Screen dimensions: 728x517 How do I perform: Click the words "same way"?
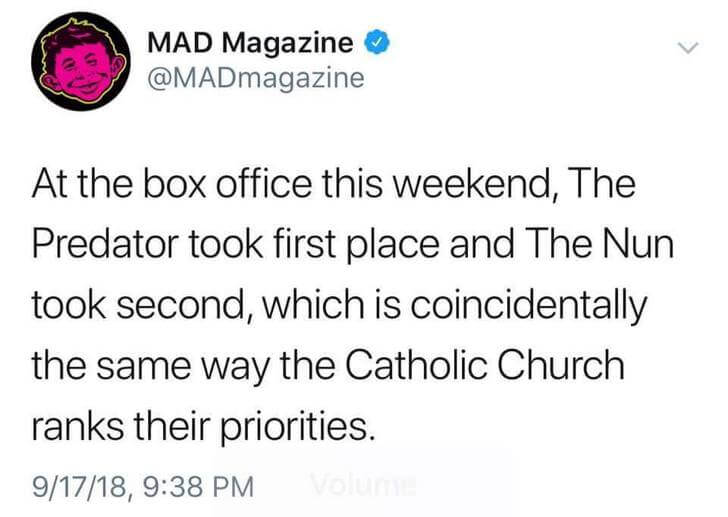click(x=192, y=367)
